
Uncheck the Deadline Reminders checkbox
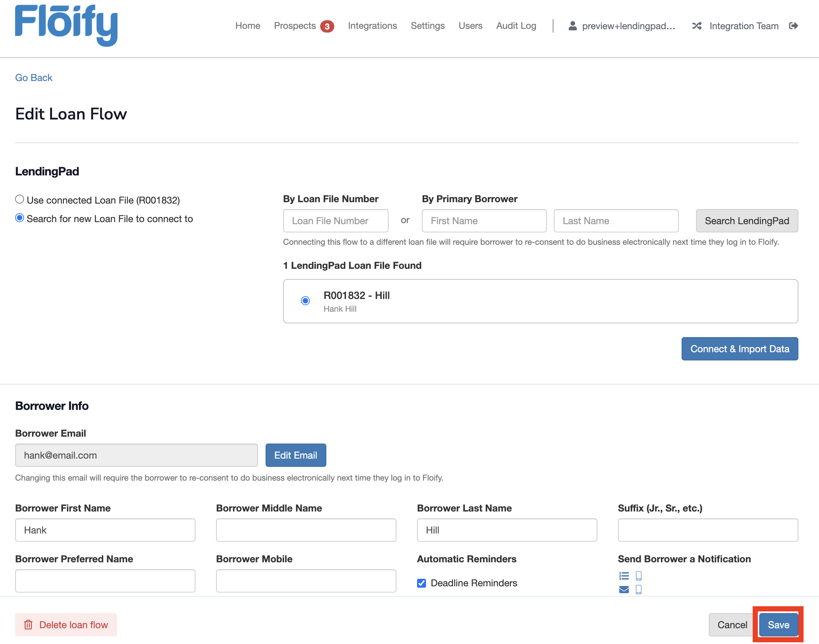tap(422, 583)
